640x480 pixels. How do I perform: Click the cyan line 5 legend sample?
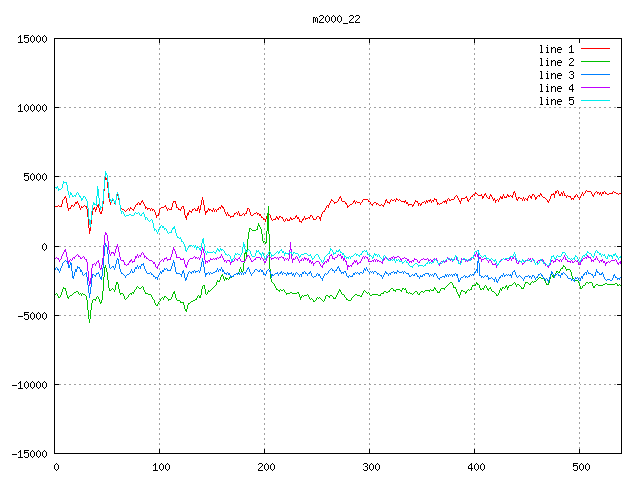(595, 101)
